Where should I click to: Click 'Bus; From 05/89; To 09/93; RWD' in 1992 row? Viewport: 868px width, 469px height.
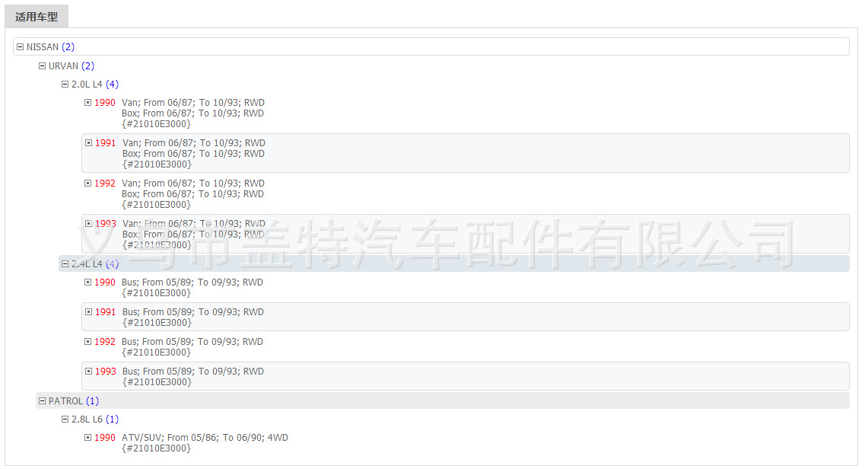click(192, 342)
